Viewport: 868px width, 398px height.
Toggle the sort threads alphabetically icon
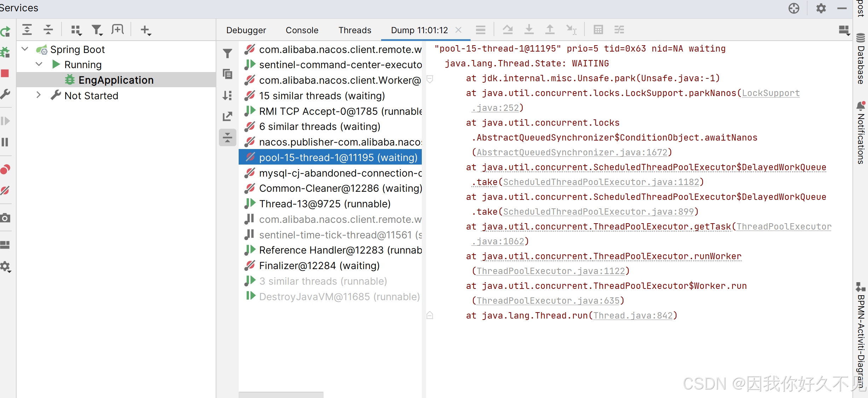tap(227, 95)
